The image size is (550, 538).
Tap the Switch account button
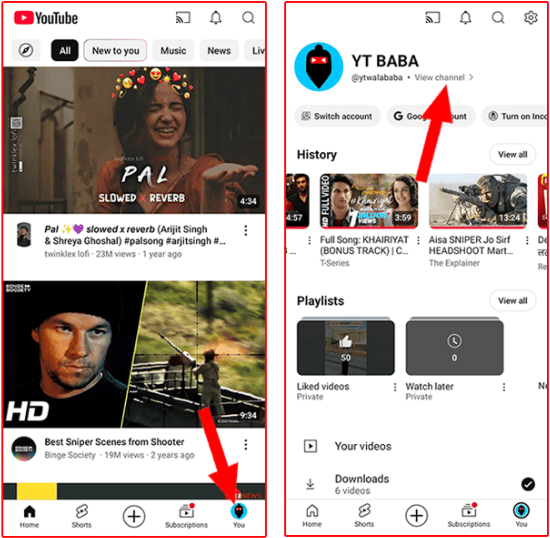click(337, 116)
